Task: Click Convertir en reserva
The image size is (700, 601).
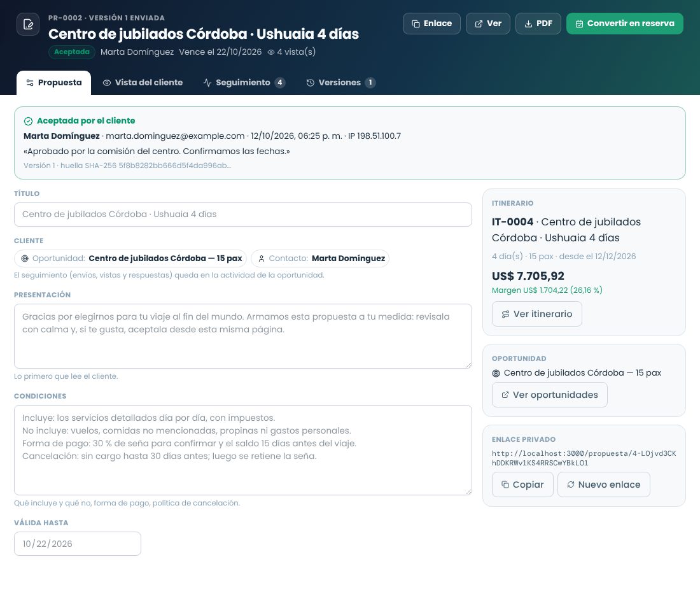Action: [624, 24]
